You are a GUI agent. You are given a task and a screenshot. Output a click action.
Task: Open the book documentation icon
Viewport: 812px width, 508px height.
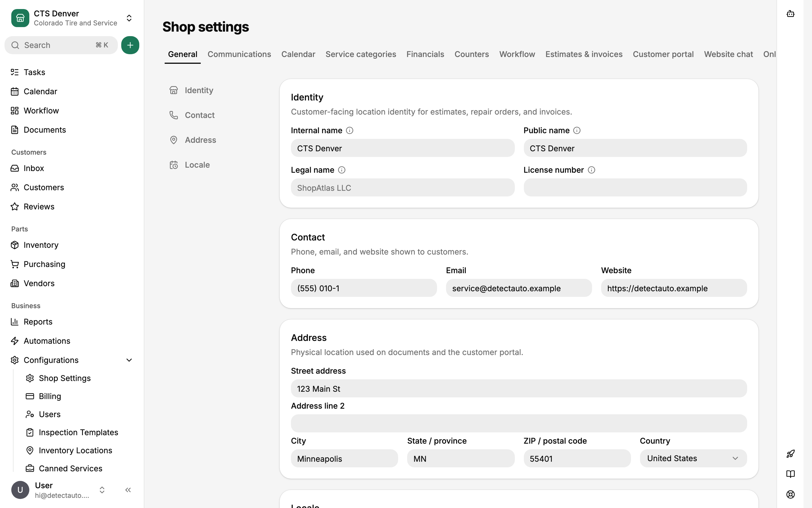tap(791, 474)
